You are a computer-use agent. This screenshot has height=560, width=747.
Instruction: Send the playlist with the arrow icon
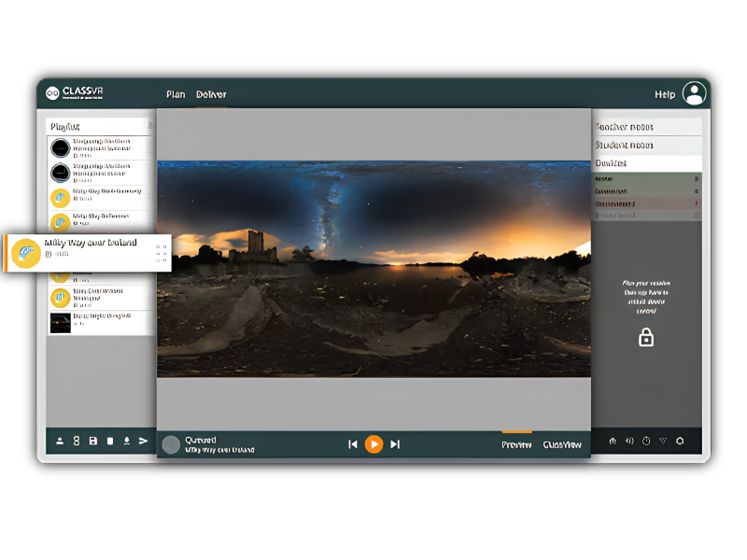[143, 441]
